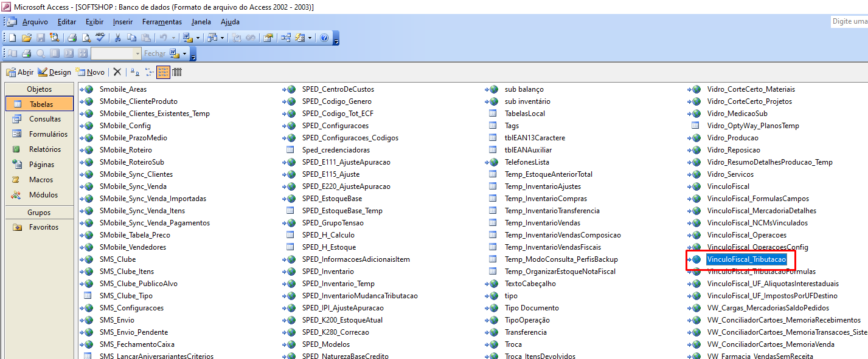Click the Print printer icon in top toolbar
This screenshot has height=359, width=868.
(x=72, y=38)
